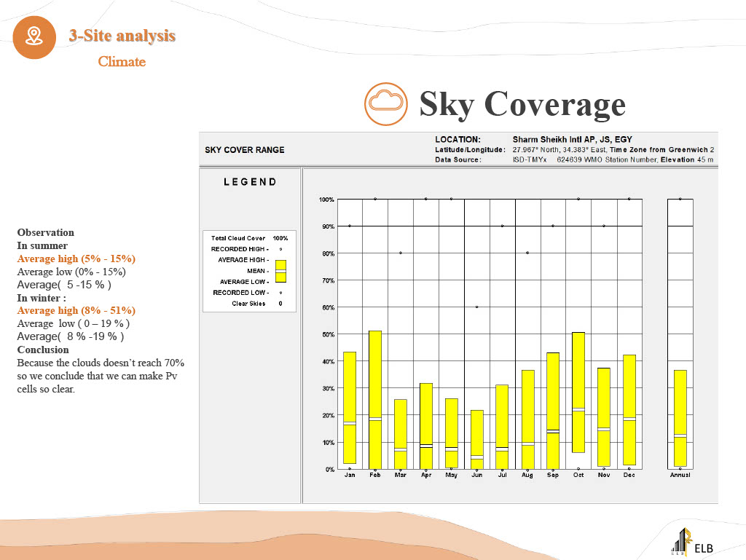Screen dimensions: 746x560
Task: Click the 'LEGEND' header text
Action: [250, 182]
